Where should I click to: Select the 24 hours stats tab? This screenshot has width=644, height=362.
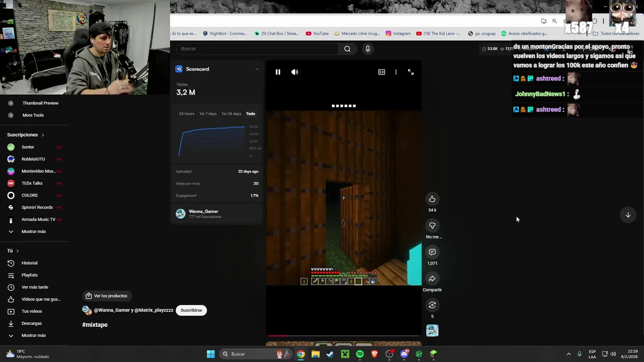[x=187, y=114]
